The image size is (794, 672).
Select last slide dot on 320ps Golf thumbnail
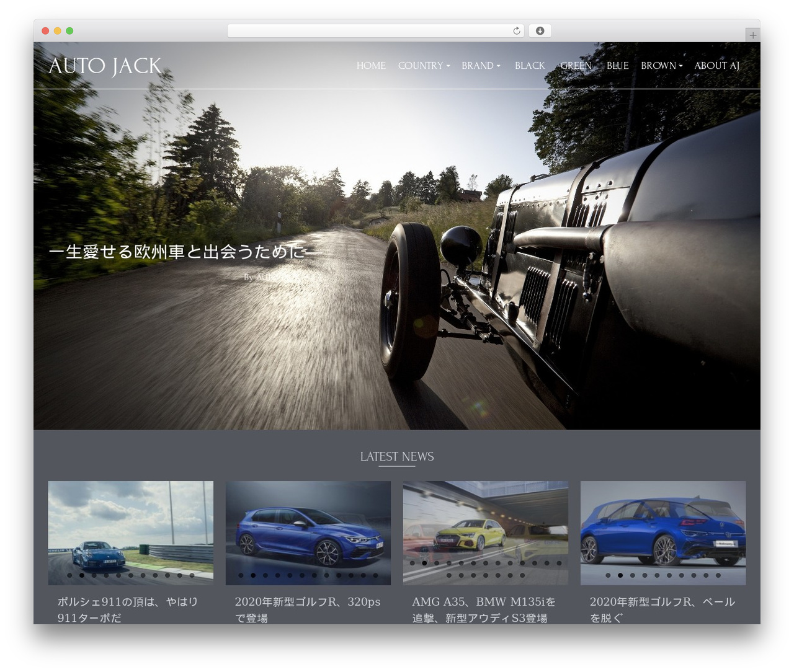click(x=375, y=575)
